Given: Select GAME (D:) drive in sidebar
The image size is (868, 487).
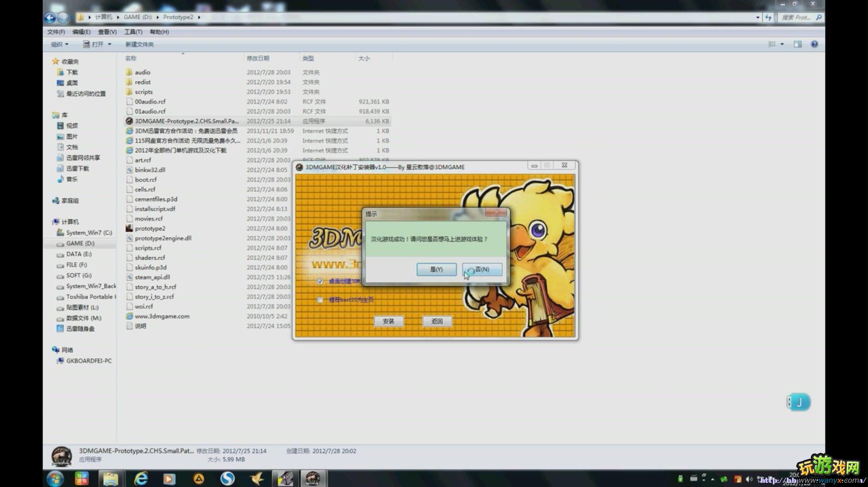Looking at the screenshot, I should tap(80, 244).
